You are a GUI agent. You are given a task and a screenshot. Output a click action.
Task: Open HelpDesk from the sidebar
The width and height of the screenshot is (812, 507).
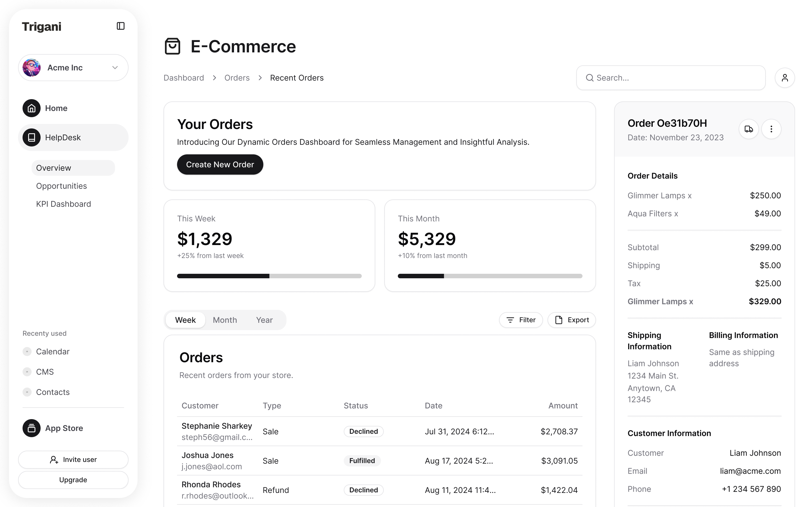(63, 137)
